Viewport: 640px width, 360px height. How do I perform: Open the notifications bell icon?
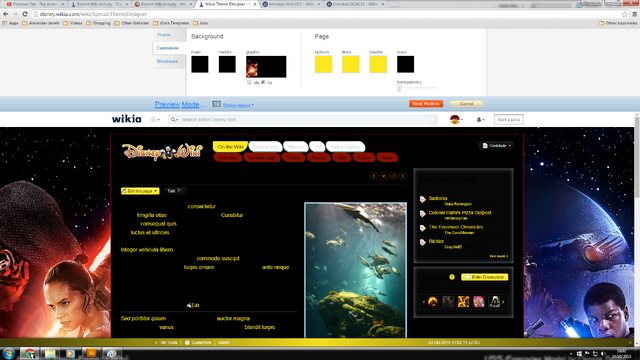tap(479, 120)
